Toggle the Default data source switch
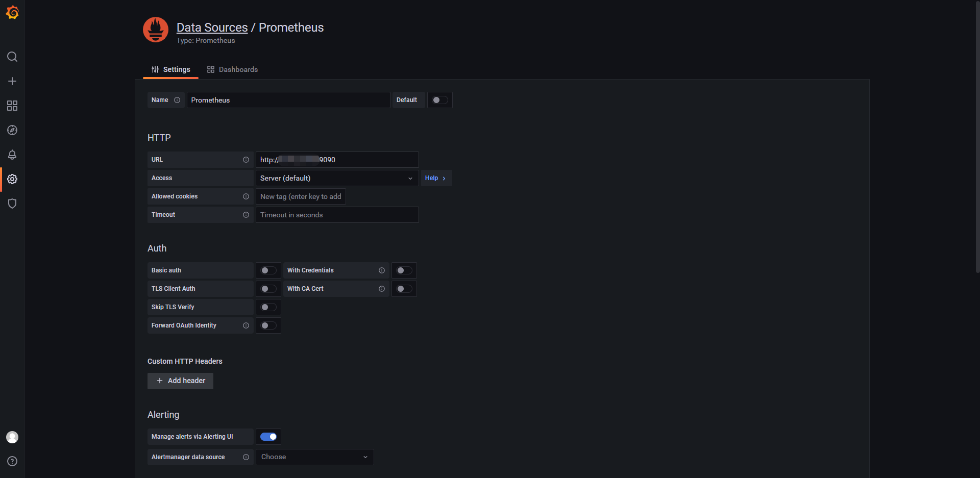Image resolution: width=980 pixels, height=478 pixels. (x=440, y=100)
